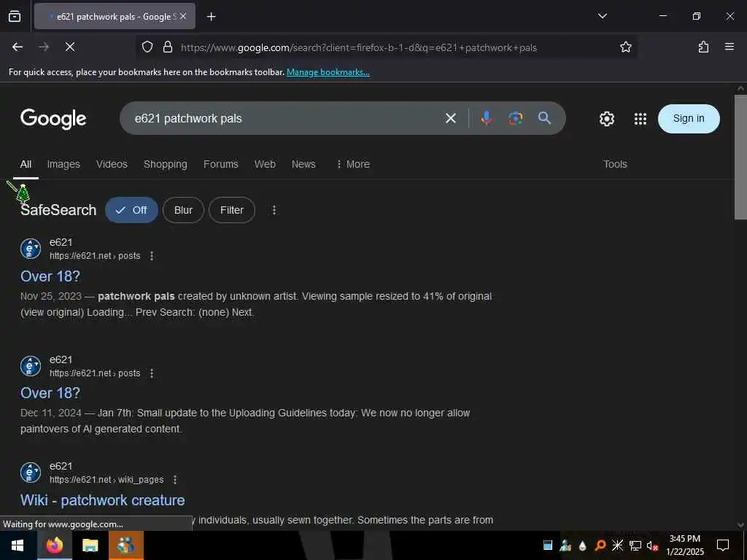
Task: Open the notification center icon
Action: (723, 545)
